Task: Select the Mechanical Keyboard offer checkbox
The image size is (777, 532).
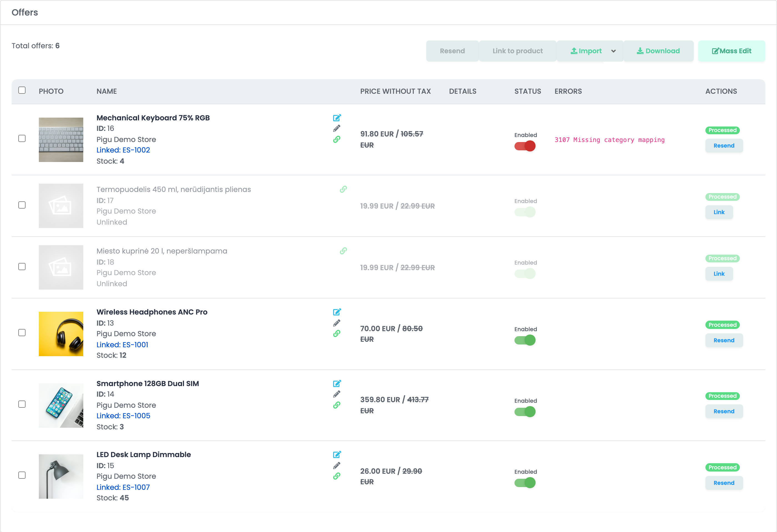Action: pyautogui.click(x=22, y=138)
